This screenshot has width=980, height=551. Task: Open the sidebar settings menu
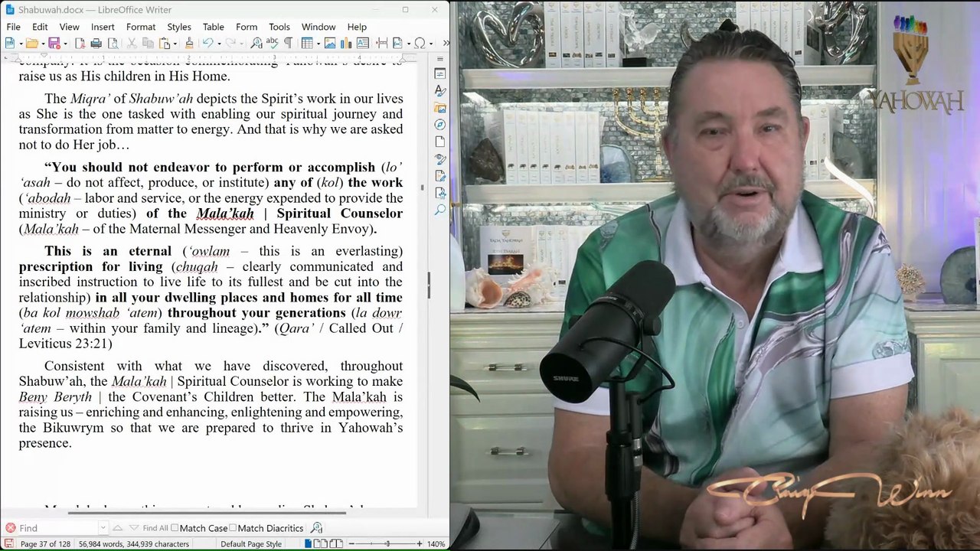(x=440, y=58)
